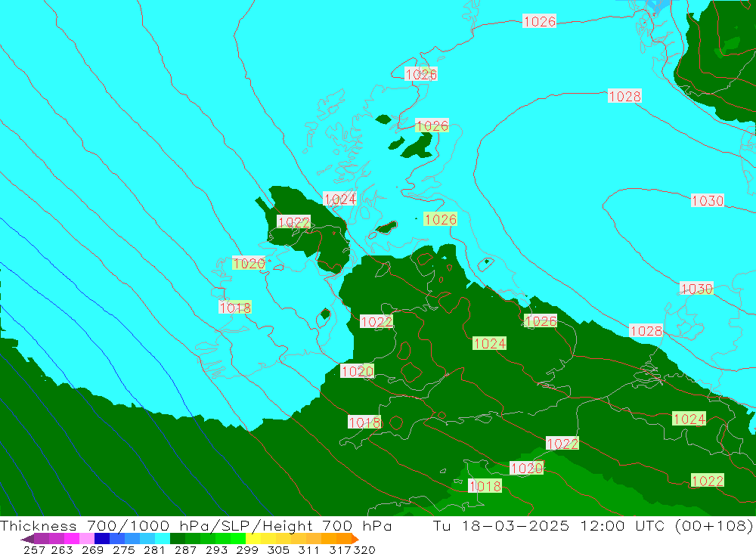Click the leftmost 1022 isobar label
756x554 pixels.
coord(293,222)
